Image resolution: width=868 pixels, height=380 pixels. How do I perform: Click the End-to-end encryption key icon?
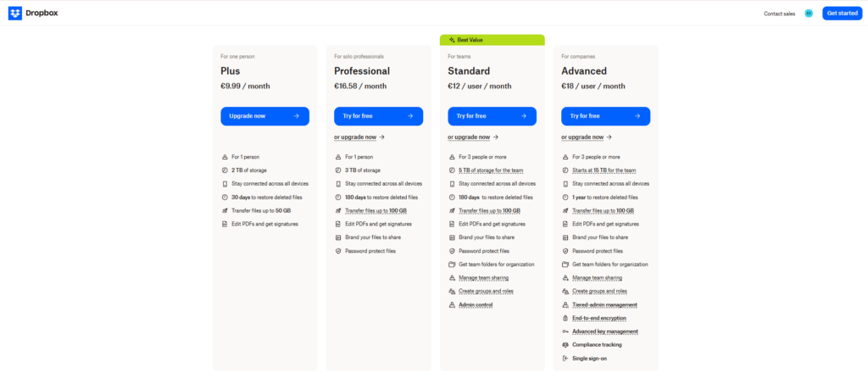click(x=565, y=318)
